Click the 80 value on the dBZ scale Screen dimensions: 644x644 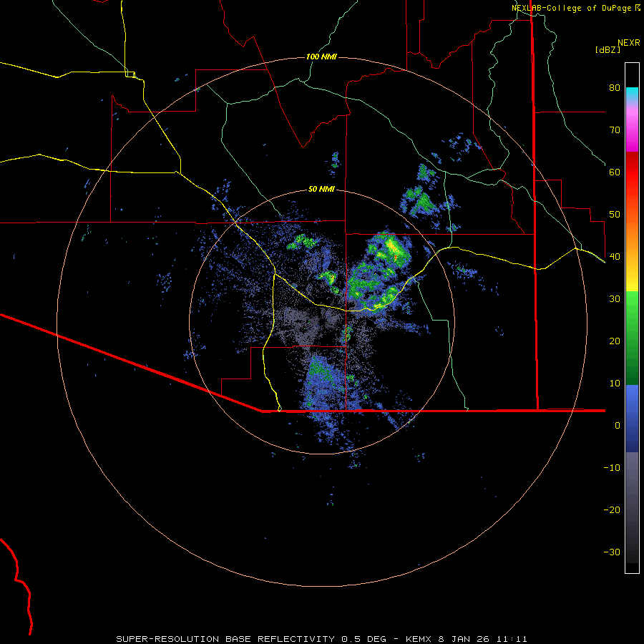tap(615, 87)
